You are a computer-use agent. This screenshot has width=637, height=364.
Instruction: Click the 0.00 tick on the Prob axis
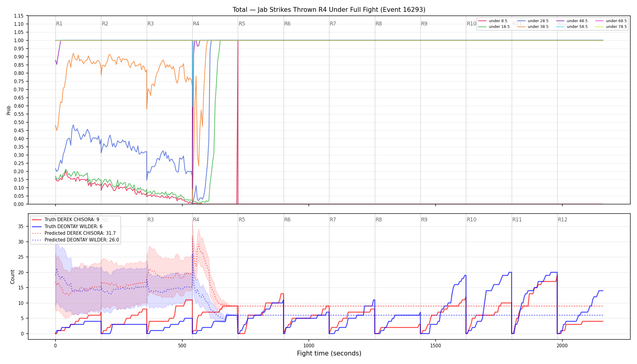[19, 204]
